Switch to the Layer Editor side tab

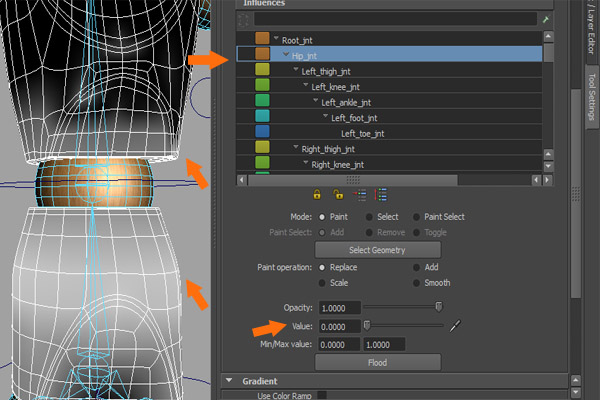pos(589,30)
